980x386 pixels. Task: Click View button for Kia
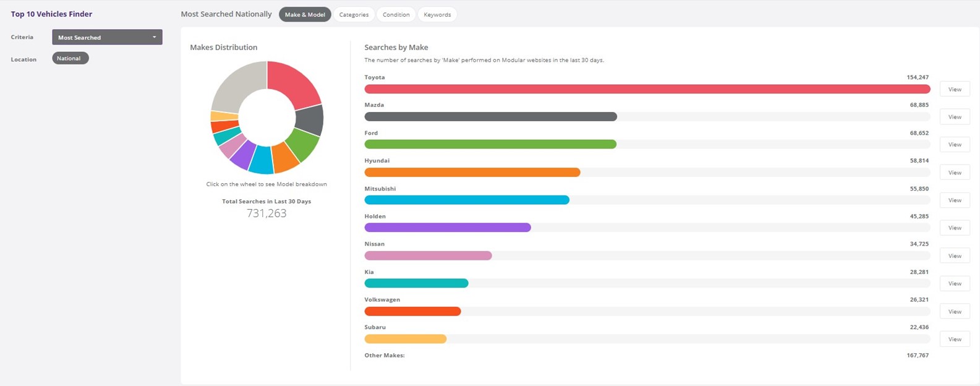click(x=955, y=283)
